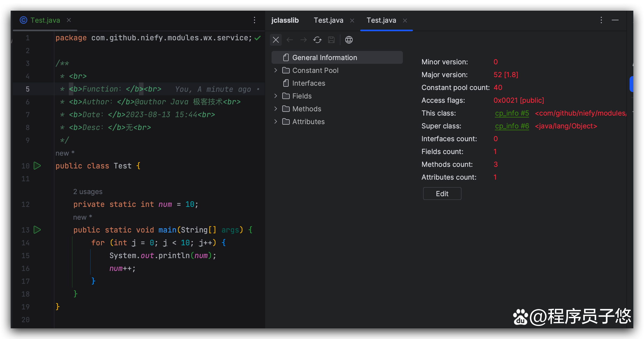Switch to first Test.java jclasslib tab
The height and width of the screenshot is (339, 644).
point(328,20)
